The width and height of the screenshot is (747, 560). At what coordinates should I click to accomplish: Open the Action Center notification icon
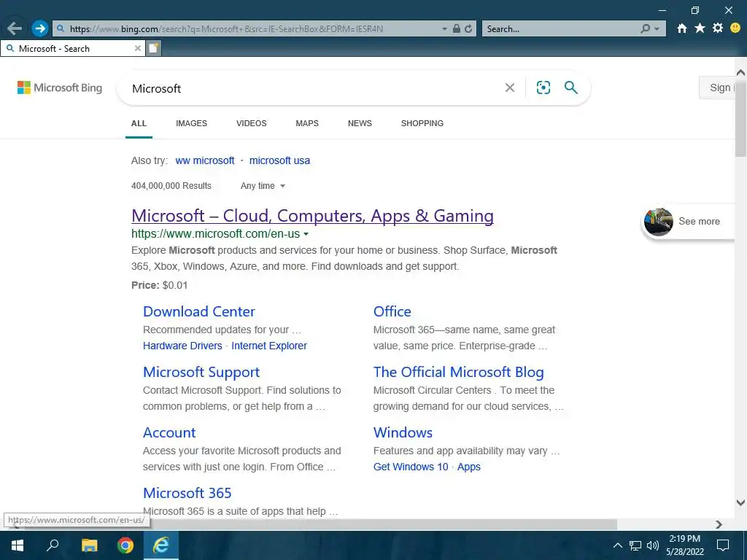tap(723, 545)
